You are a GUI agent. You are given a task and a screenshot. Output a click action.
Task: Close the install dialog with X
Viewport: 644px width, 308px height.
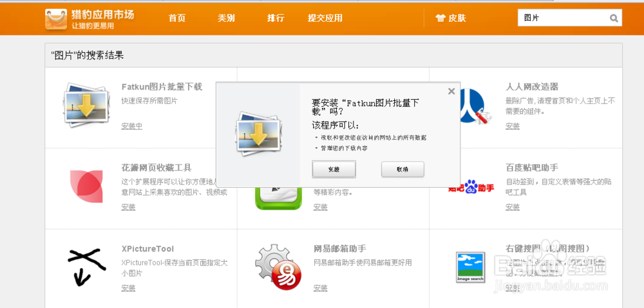451,91
